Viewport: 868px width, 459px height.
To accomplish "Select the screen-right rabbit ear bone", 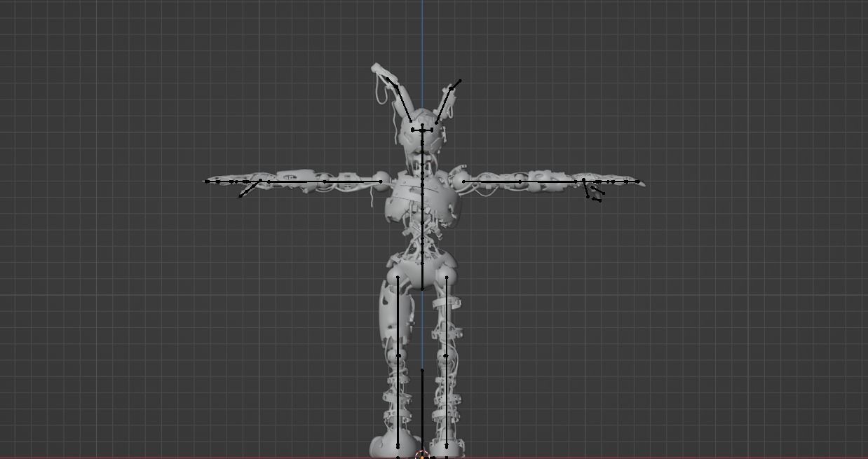I will 445,105.
